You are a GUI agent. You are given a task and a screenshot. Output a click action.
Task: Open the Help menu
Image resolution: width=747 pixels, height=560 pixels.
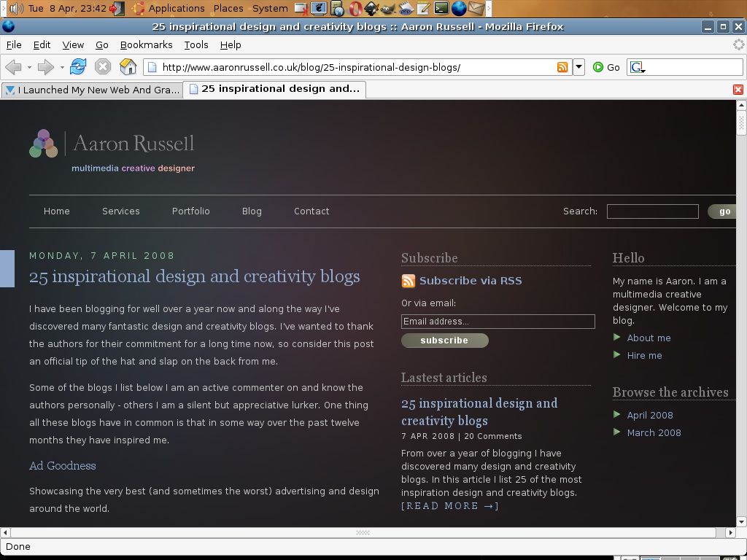point(231,44)
